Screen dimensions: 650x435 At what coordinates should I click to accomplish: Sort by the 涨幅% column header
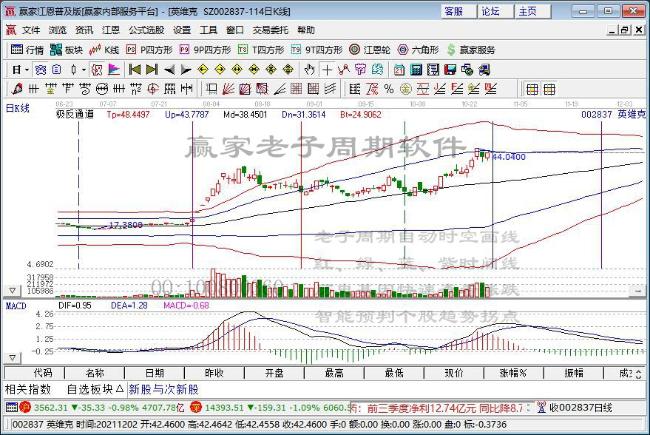[x=513, y=373]
